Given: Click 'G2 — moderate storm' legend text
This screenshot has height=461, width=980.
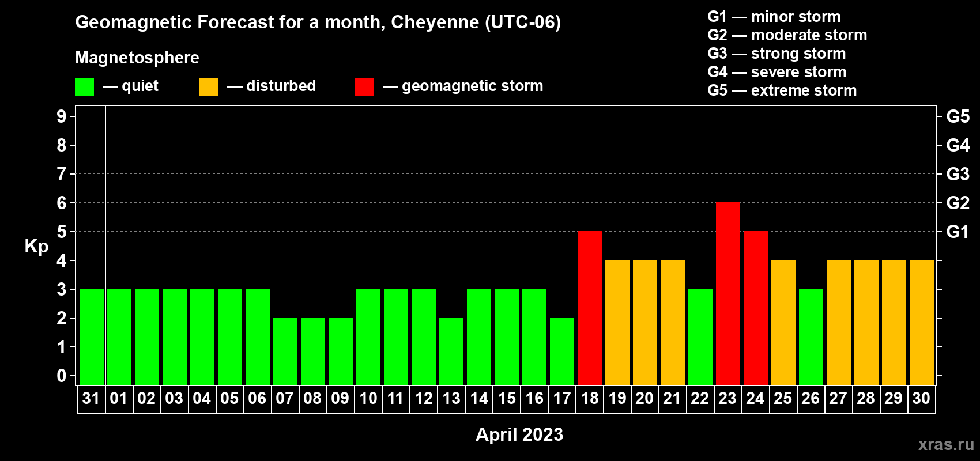Looking at the screenshot, I should [x=787, y=35].
